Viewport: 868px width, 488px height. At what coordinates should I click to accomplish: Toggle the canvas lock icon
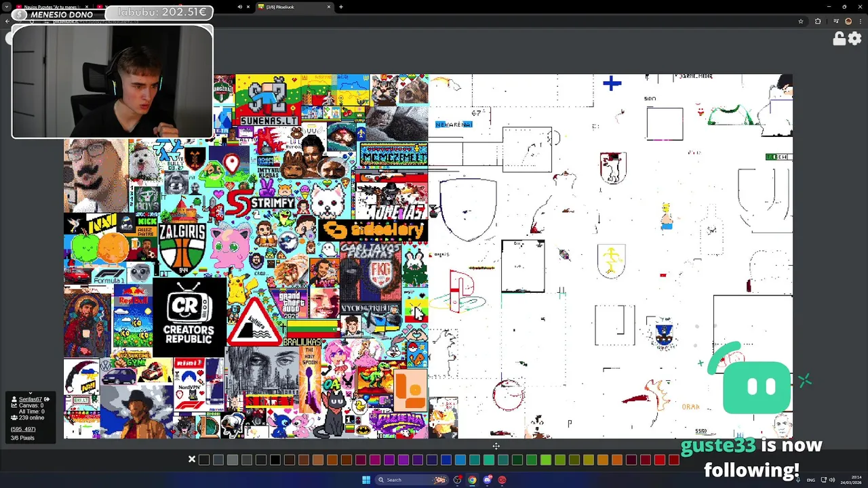pyautogui.click(x=839, y=39)
